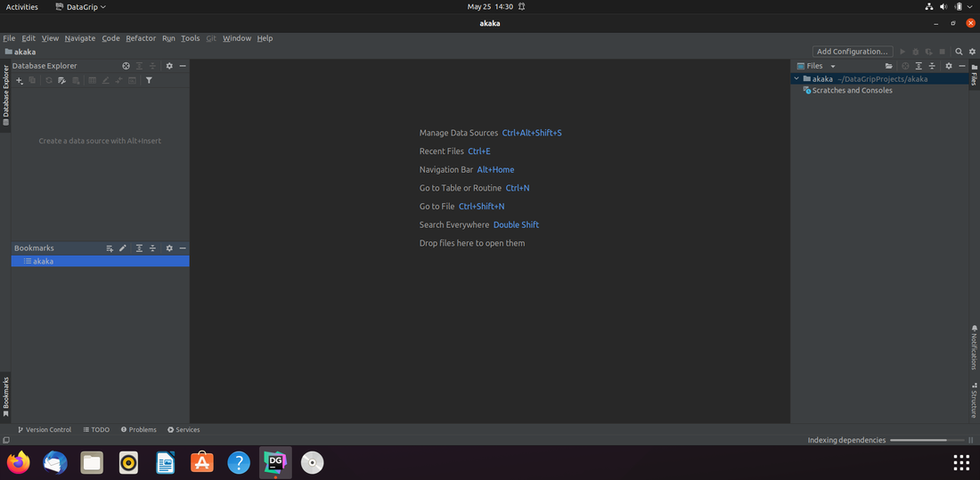Image resolution: width=980 pixels, height=480 pixels.
Task: Open Search Everywhere magnifier icon
Action: point(959,52)
